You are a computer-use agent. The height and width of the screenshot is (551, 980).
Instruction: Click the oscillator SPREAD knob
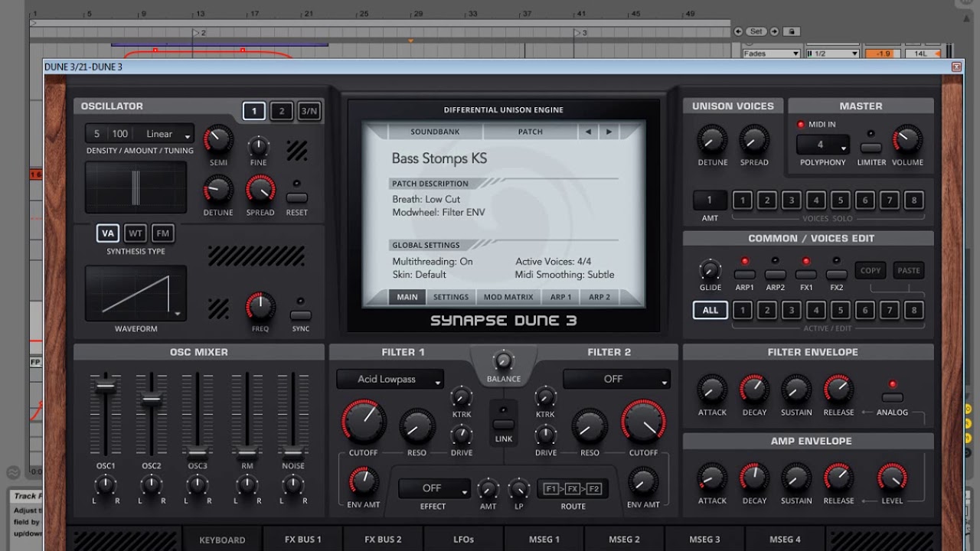pos(260,191)
